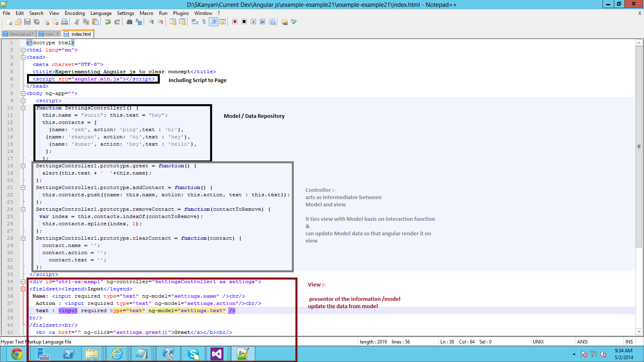644x362 pixels.
Task: Run macro multiple times icon
Action: pyautogui.click(x=263, y=22)
